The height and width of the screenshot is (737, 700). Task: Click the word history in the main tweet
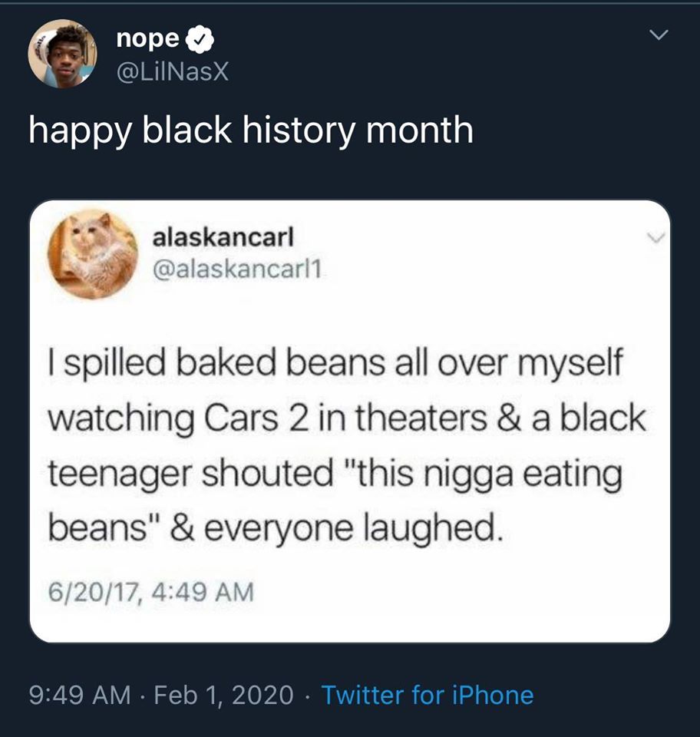click(299, 130)
